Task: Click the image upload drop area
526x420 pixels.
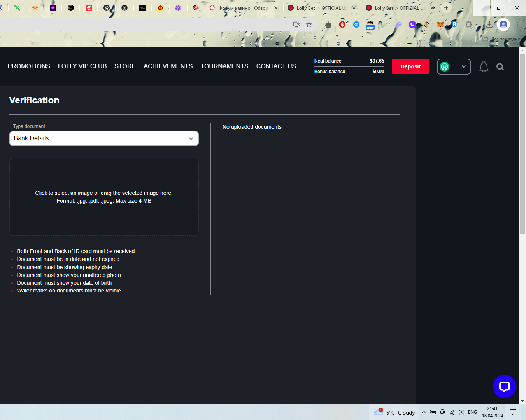Action: (x=104, y=196)
